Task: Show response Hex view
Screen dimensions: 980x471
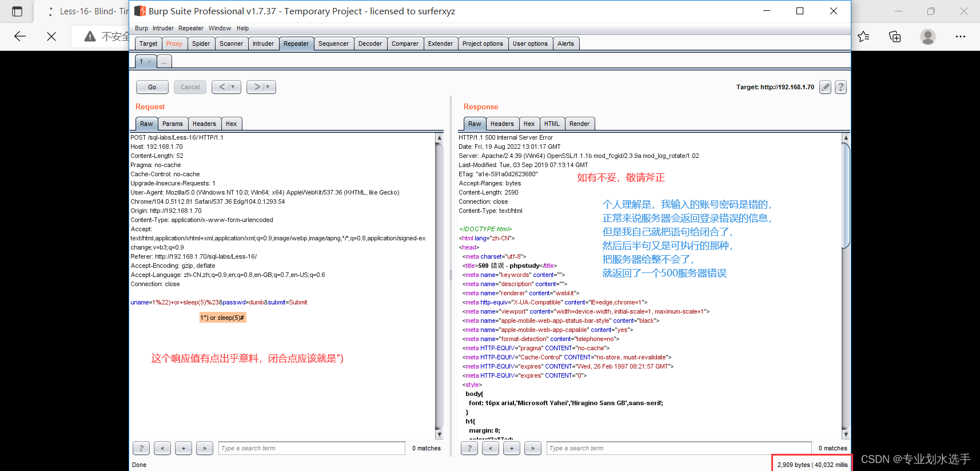Action: (529, 124)
